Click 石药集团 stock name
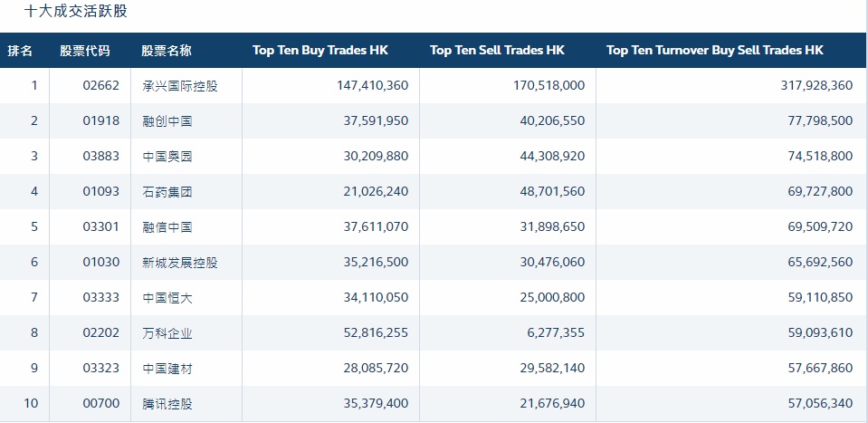868x423 pixels. pos(167,192)
